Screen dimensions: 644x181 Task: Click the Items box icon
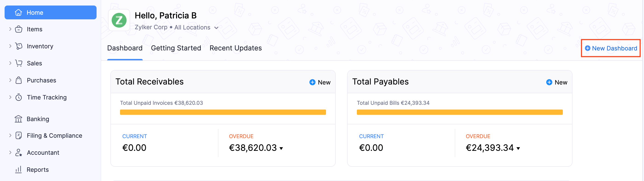click(19, 29)
